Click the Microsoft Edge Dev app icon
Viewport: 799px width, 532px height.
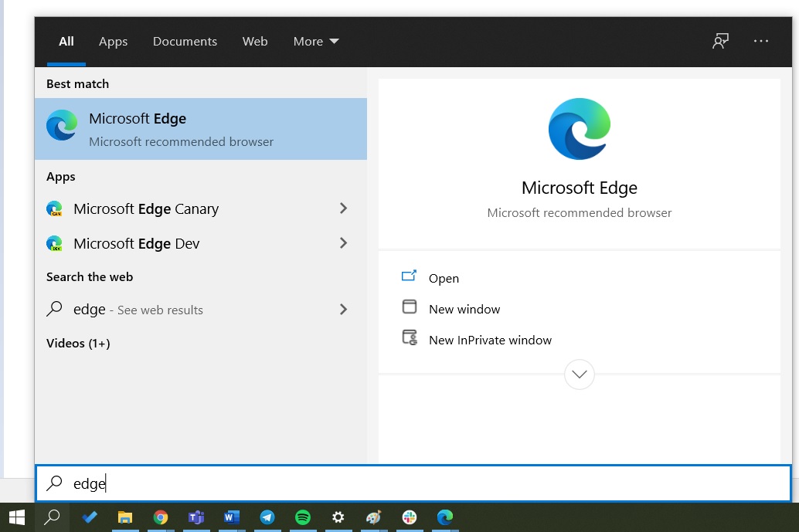(x=54, y=242)
